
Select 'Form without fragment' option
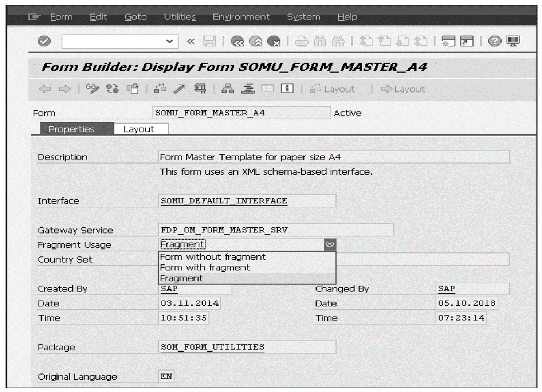[247, 257]
